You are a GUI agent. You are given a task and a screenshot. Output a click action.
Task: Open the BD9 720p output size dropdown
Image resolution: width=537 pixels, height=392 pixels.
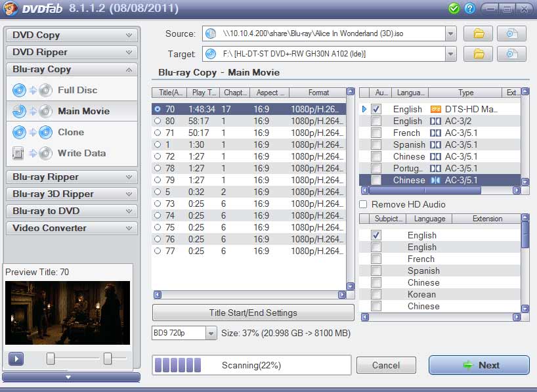point(211,333)
